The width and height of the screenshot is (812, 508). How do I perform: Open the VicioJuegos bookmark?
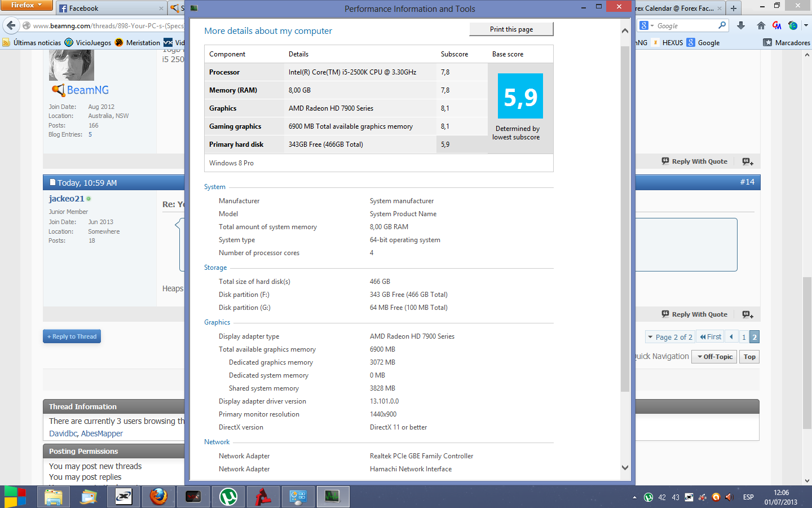coord(88,42)
